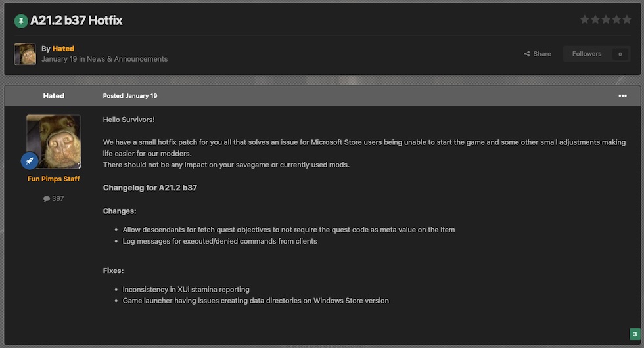Click the large dog avatar in post

[x=53, y=142]
